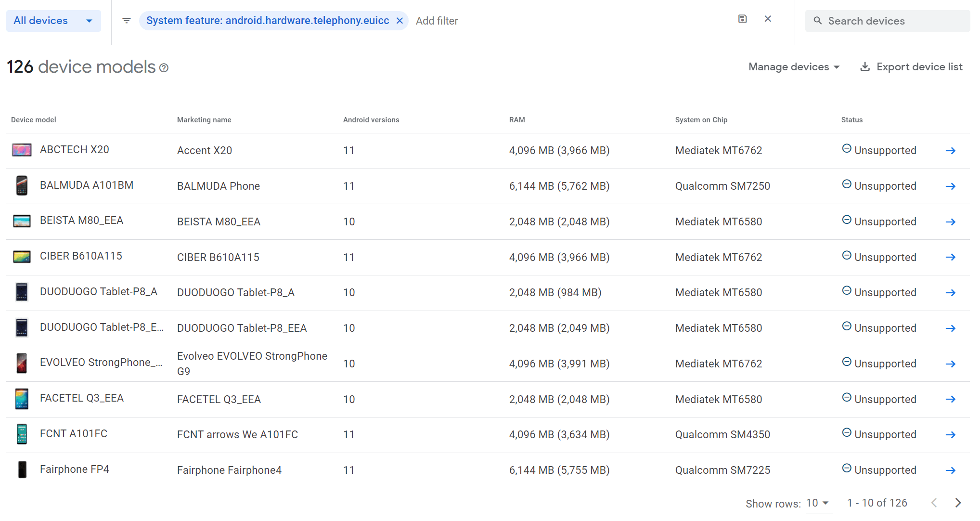The image size is (980, 521).
Task: Open BEISTA M80_EEA details arrow
Action: pyautogui.click(x=950, y=222)
